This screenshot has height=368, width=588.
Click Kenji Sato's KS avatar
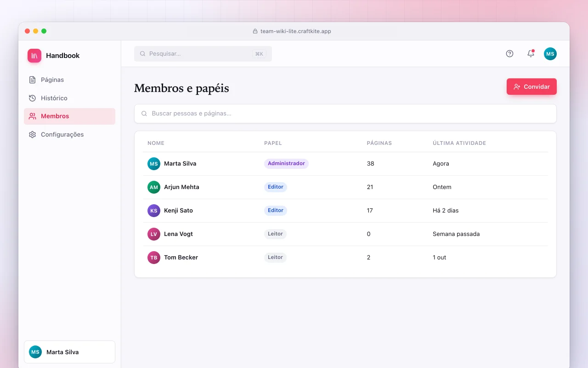pos(154,211)
